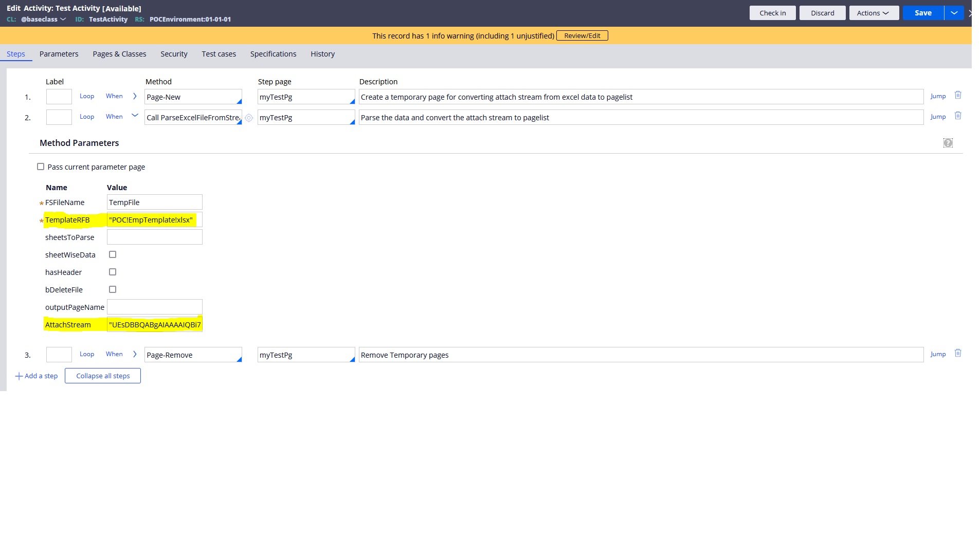Click When link on step 2
980x554 pixels.
coord(114,117)
